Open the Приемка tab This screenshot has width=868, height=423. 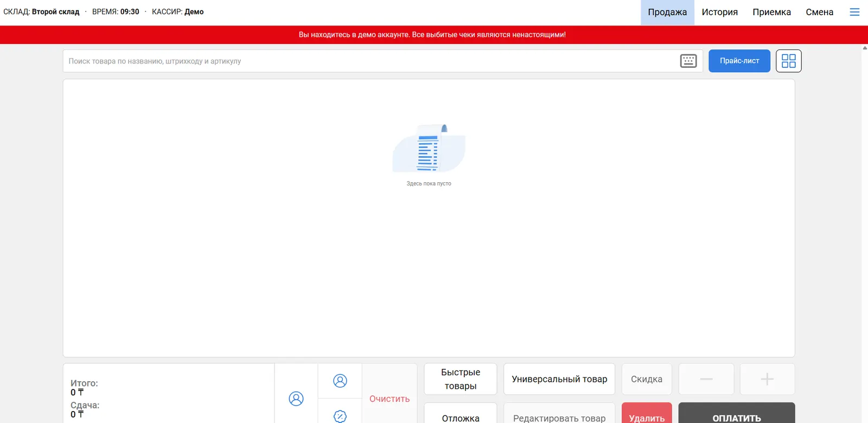tap(771, 12)
